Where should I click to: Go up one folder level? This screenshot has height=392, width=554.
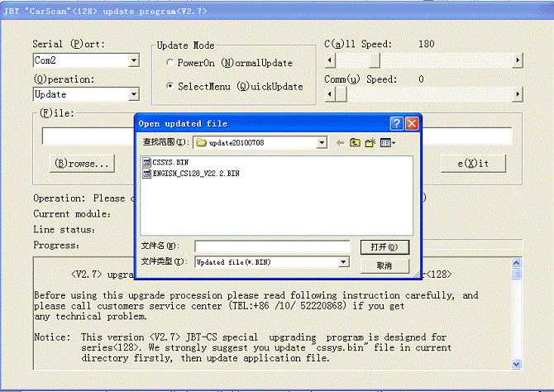(356, 143)
